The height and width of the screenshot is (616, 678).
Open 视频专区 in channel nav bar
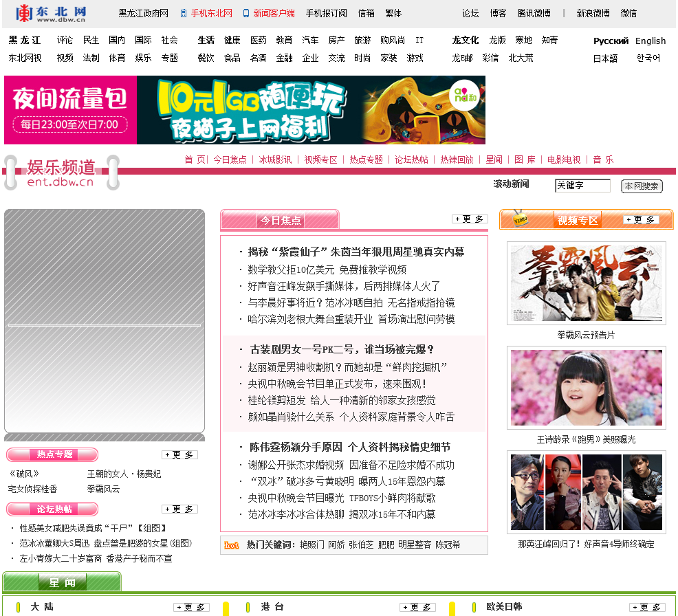tap(321, 159)
